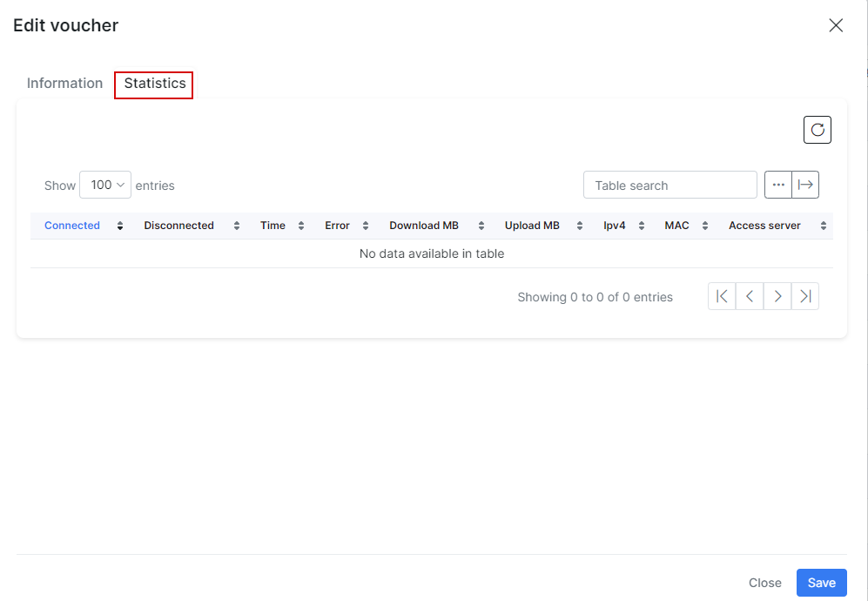The height and width of the screenshot is (601, 868).
Task: Sort by MAC column arrows
Action: [705, 226]
